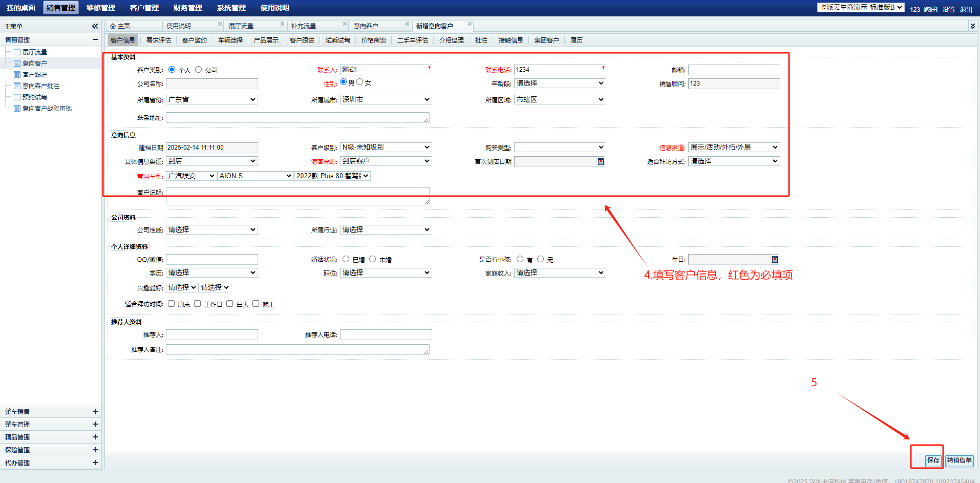
Task: Select the 公司 customer type radio button
Action: 199,70
